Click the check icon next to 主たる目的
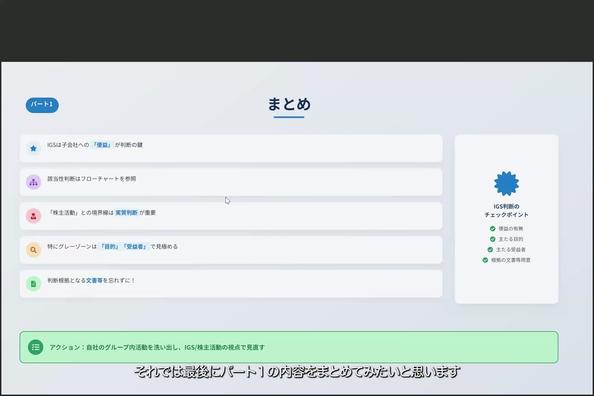The height and width of the screenshot is (396, 594). click(492, 239)
